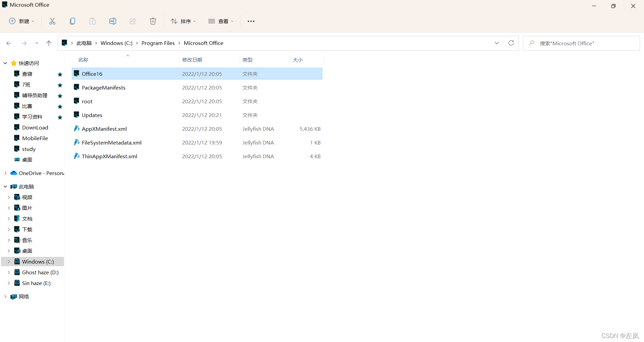Screen dimensions: 644x342
Task: Click the 5,436 KB size cell
Action: click(310, 129)
